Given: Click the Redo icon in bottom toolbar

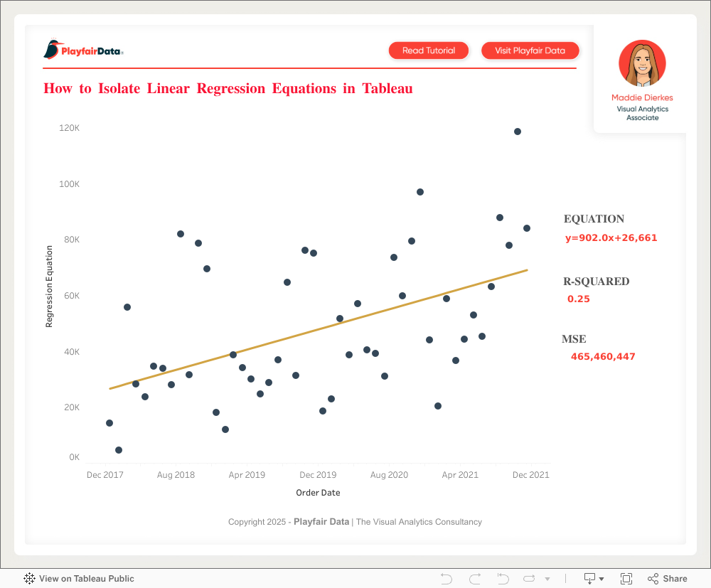Looking at the screenshot, I should 475,579.
